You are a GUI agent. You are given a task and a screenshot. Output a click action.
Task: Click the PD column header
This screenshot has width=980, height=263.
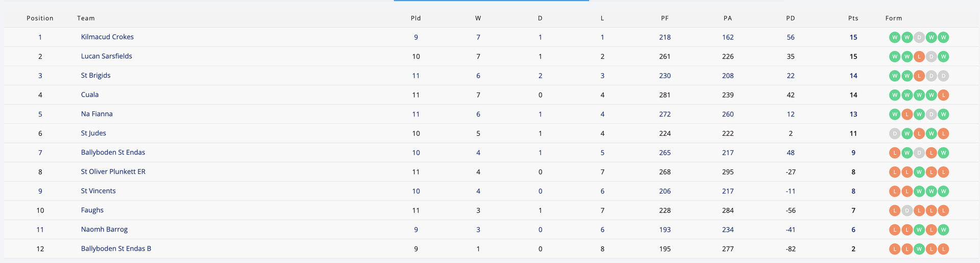(x=790, y=18)
